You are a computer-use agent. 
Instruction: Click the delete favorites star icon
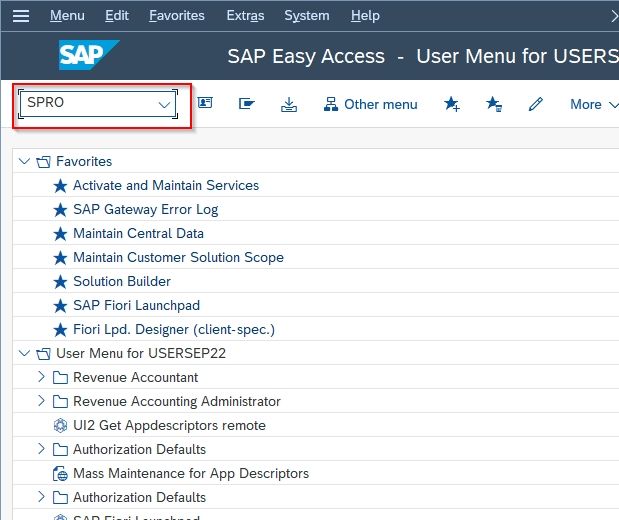click(494, 104)
